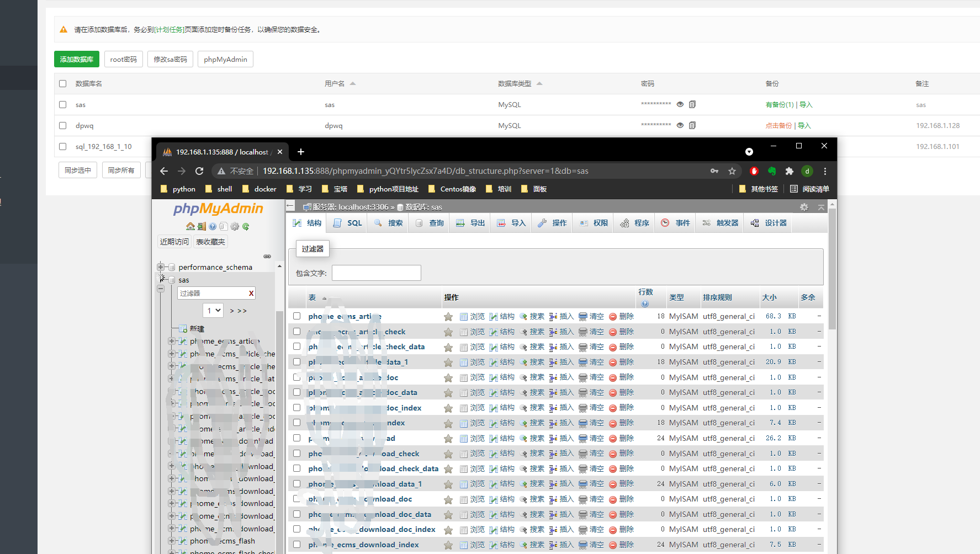The height and width of the screenshot is (554, 980).
Task: Click the link-with-main-panel chain icon
Action: click(267, 256)
